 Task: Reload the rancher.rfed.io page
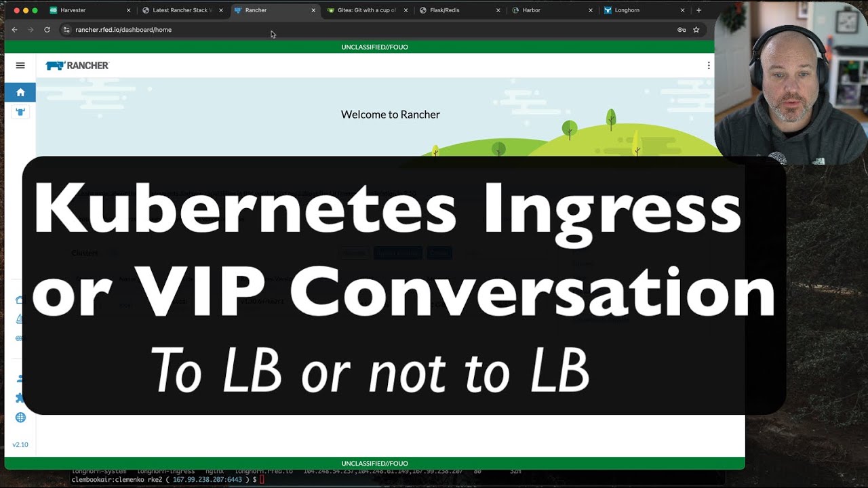47,30
